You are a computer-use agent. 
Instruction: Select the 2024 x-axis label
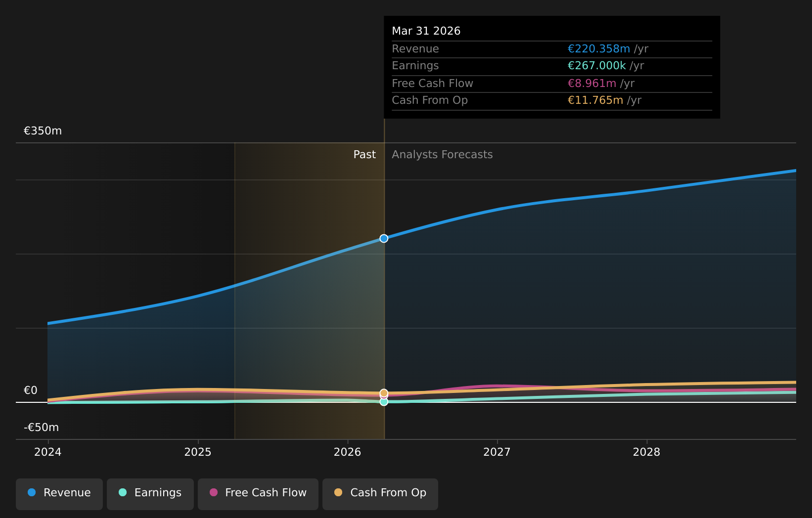tap(48, 452)
